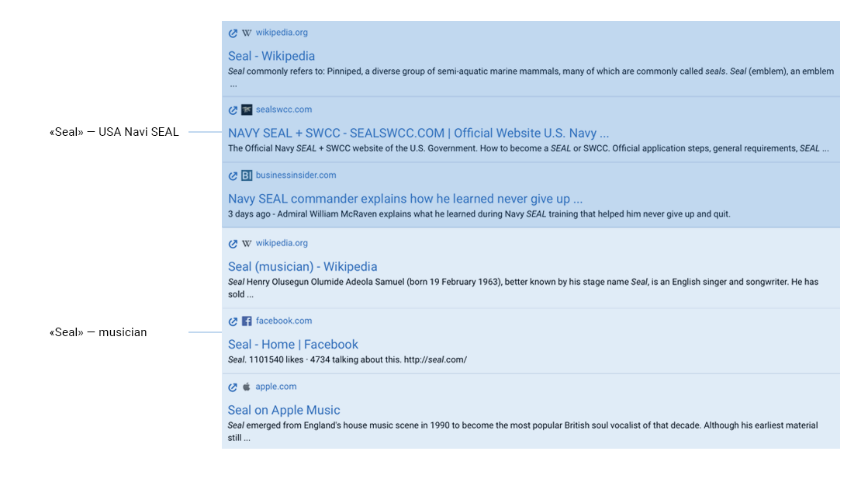Screen dimensions: 868x479
Task: Click the snippet 'The Official Navy SEAL + SWCC website'
Action: click(x=529, y=148)
